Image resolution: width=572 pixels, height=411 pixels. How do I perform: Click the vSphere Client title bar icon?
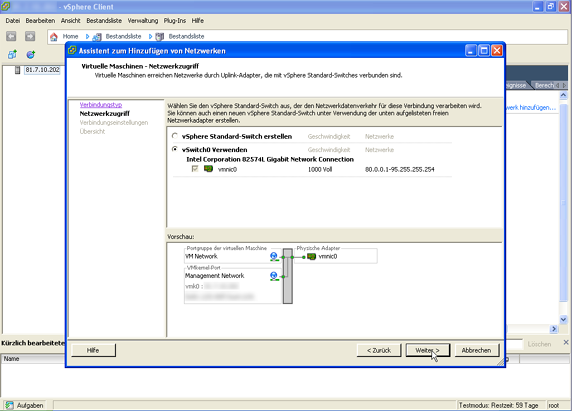click(x=5, y=6)
